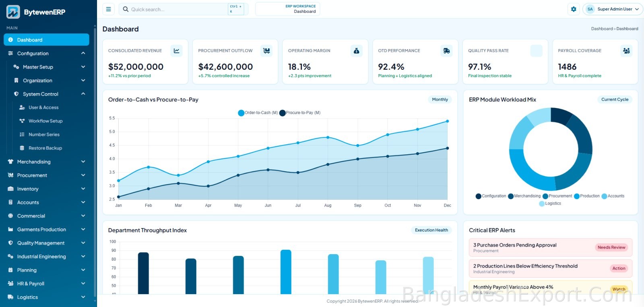Toggle Production slice in workload legend
The height and width of the screenshot is (307, 644).
click(x=586, y=196)
